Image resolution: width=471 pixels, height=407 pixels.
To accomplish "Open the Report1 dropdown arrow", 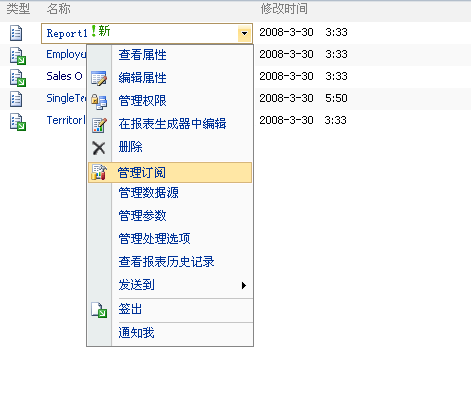I will click(x=244, y=33).
